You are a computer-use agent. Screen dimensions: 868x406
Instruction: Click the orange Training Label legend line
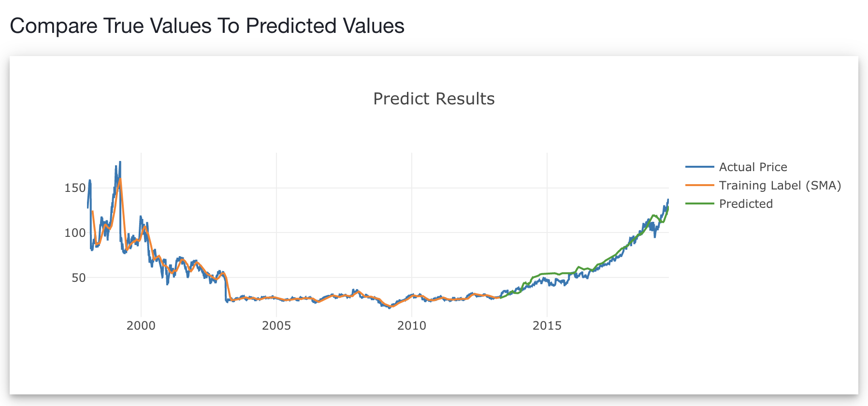[699, 186]
